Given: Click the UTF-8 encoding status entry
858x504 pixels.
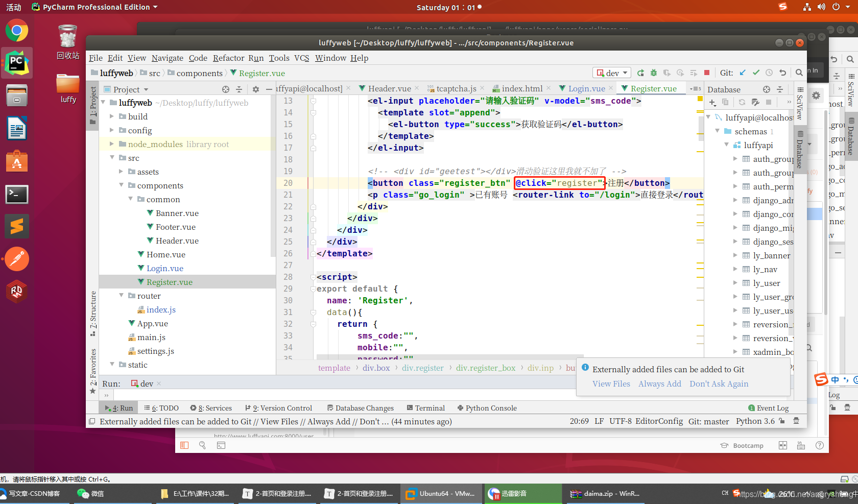Looking at the screenshot, I should (x=620, y=421).
